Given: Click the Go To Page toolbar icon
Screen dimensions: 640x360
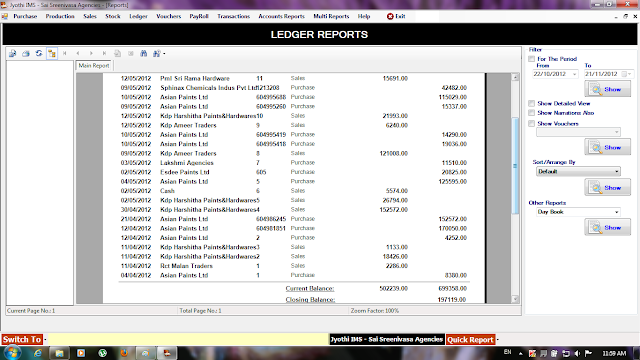Looking at the screenshot, I should point(118,53).
